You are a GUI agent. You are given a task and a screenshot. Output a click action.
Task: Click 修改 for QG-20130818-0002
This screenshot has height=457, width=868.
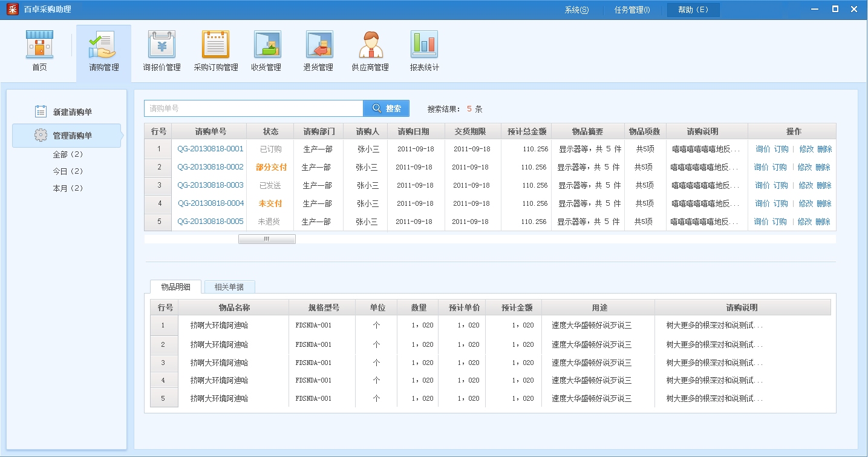[x=804, y=167]
